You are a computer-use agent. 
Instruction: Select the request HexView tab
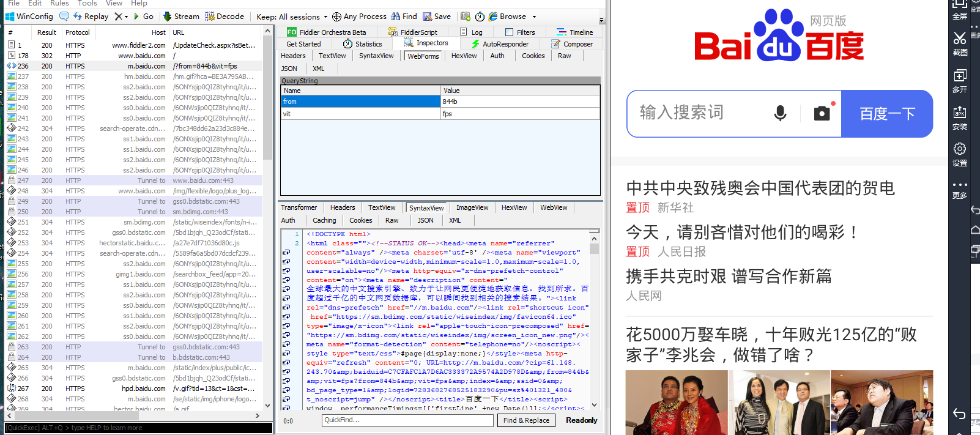point(464,56)
